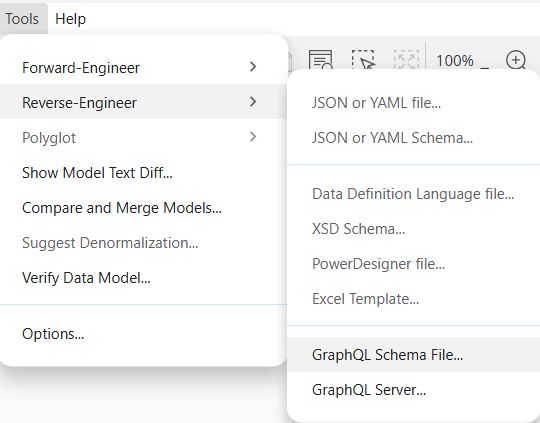Click the zoom in magnifier icon
This screenshot has height=423, width=540.
click(x=516, y=60)
